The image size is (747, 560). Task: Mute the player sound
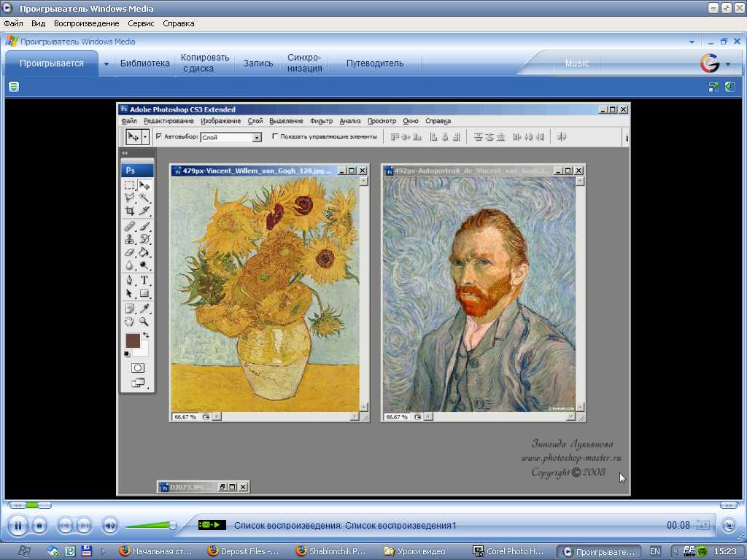(110, 526)
